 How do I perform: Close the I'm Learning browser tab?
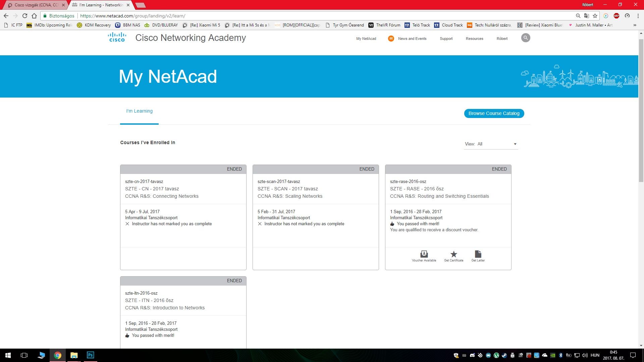click(128, 5)
